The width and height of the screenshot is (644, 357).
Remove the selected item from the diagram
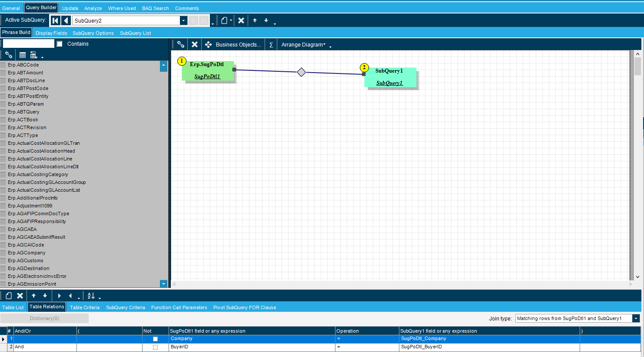click(x=195, y=44)
